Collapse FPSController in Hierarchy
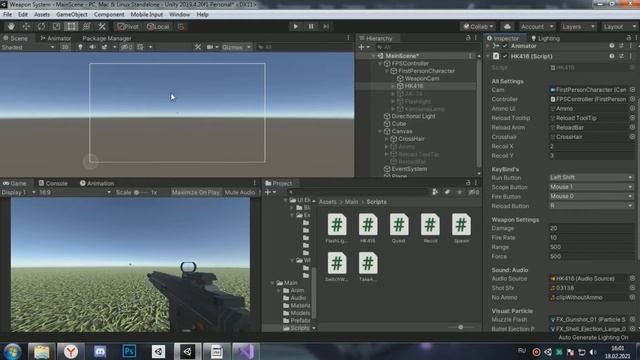Screen dimensions: 640x360 pyautogui.click(x=380, y=64)
